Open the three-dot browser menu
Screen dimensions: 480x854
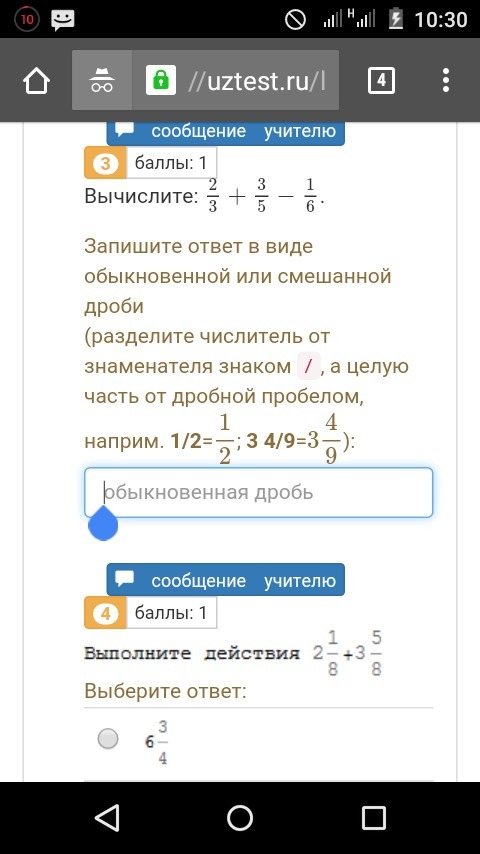pos(446,81)
